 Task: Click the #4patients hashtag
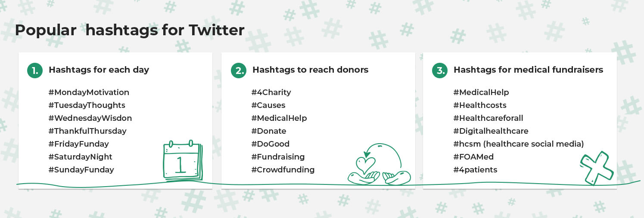coord(475,170)
